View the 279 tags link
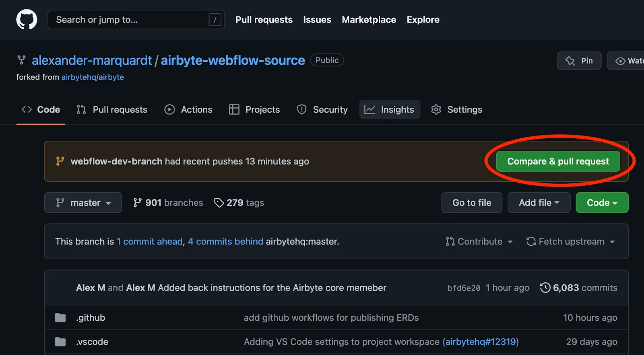The height and width of the screenshot is (355, 644). pos(239,203)
